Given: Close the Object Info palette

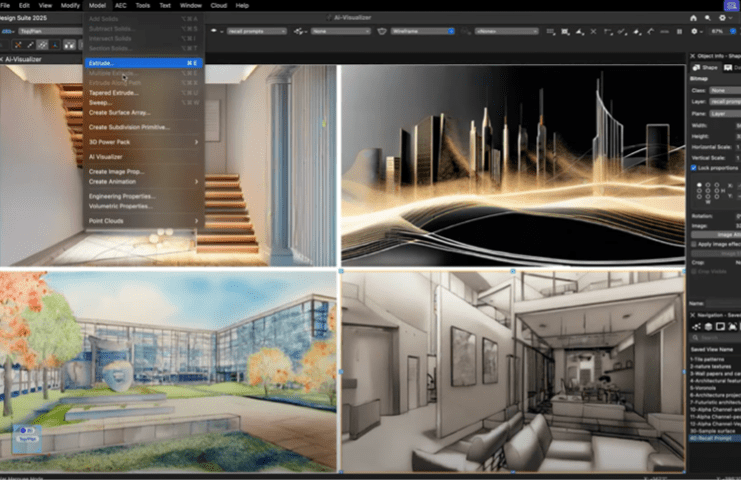Looking at the screenshot, I should [x=692, y=54].
